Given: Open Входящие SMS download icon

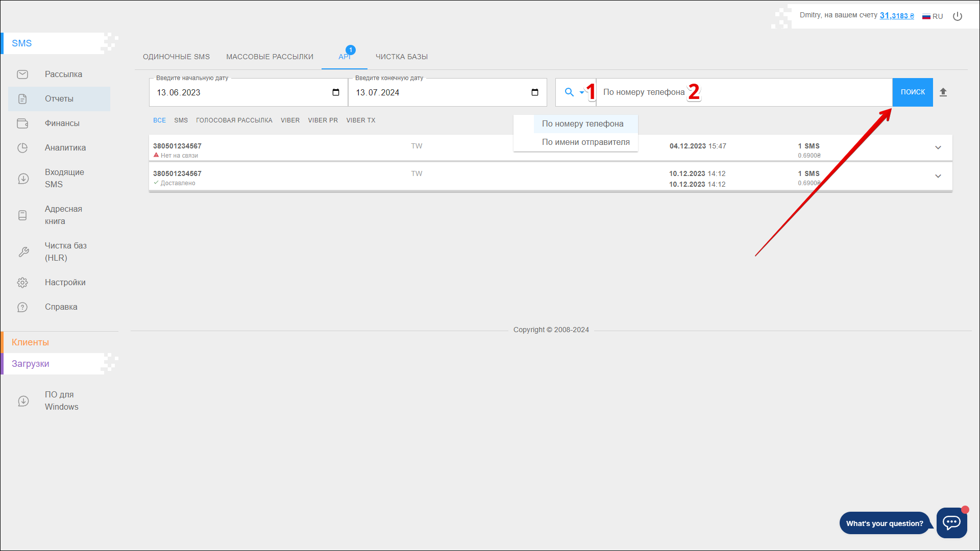Looking at the screenshot, I should click(x=23, y=179).
